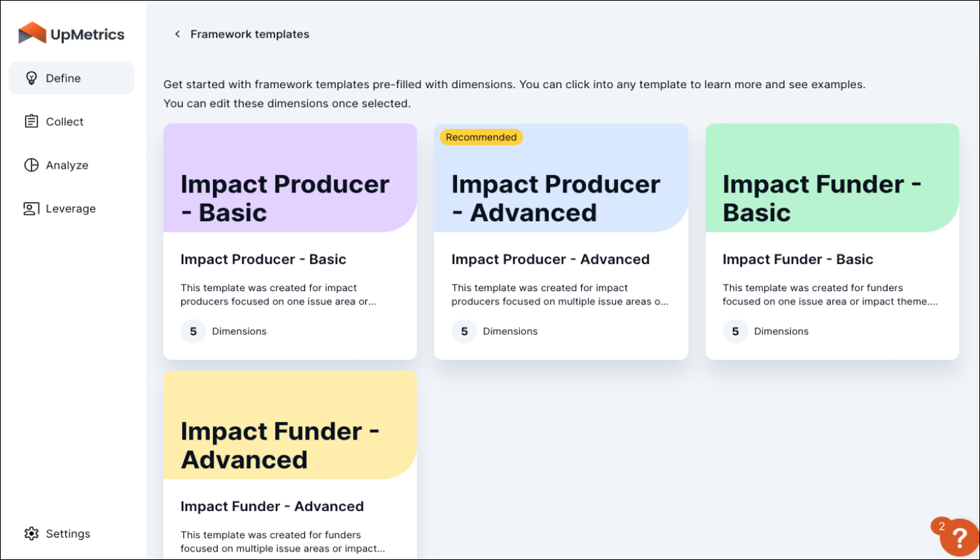980x560 pixels.
Task: Open Settings from the sidebar
Action: [x=68, y=533]
